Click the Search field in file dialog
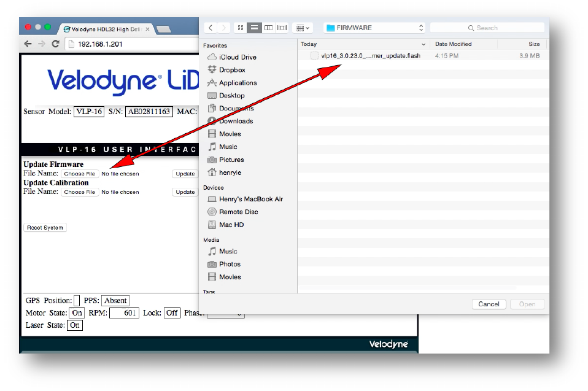This screenshot has height=391, width=588. coord(487,28)
